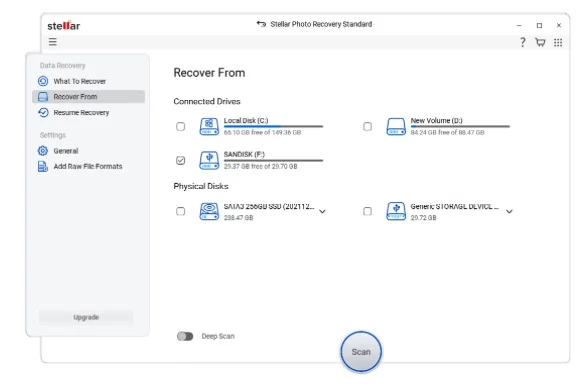Uncheck the SANDISK (F:) checkbox
Screen dimensions: 586x389
point(181,160)
